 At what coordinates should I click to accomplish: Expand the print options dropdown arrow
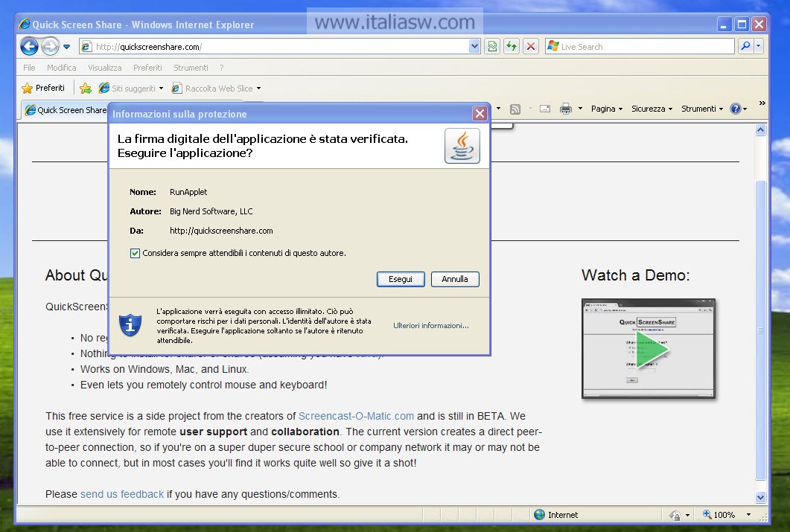[x=580, y=109]
